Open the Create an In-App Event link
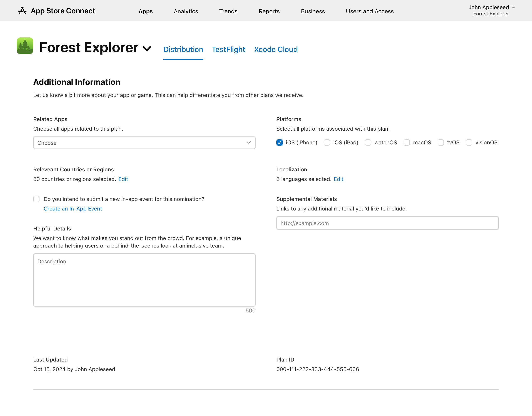 pos(73,208)
